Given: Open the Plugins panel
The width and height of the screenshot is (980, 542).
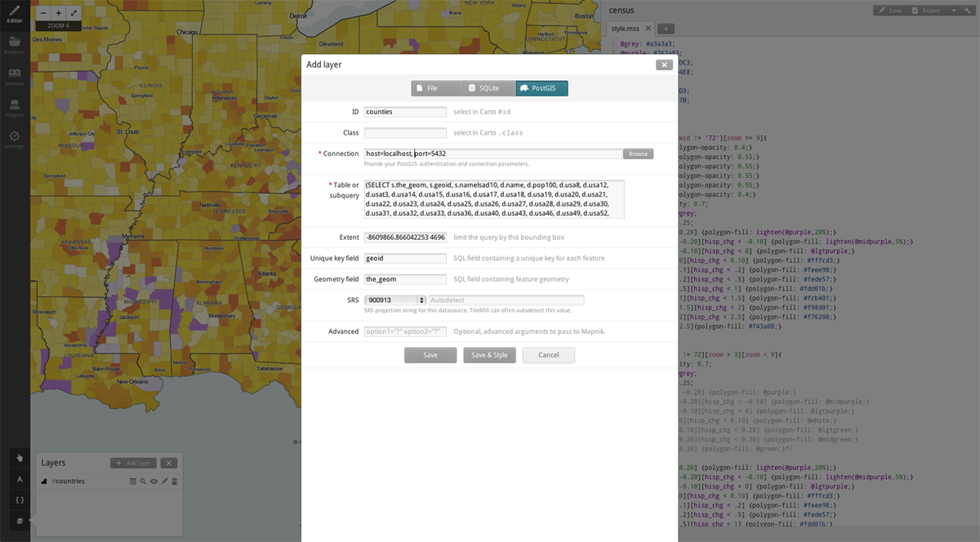Looking at the screenshot, I should (x=15, y=108).
